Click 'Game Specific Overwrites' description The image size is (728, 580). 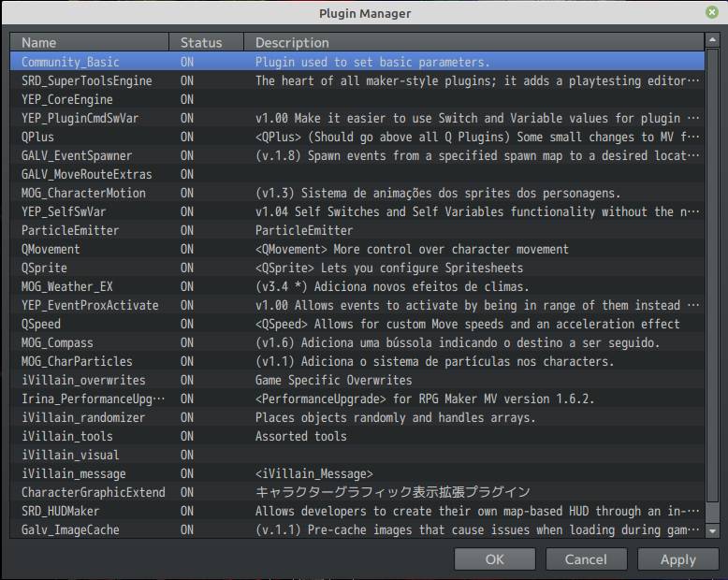click(x=333, y=380)
